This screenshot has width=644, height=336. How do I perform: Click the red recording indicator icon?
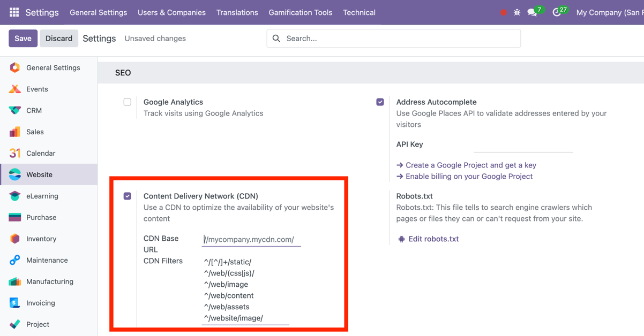click(503, 12)
